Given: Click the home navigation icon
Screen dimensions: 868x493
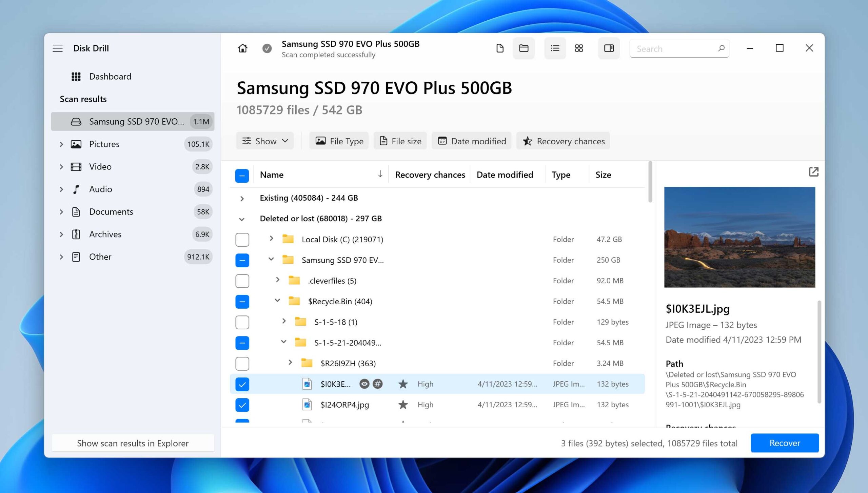Looking at the screenshot, I should pos(243,48).
